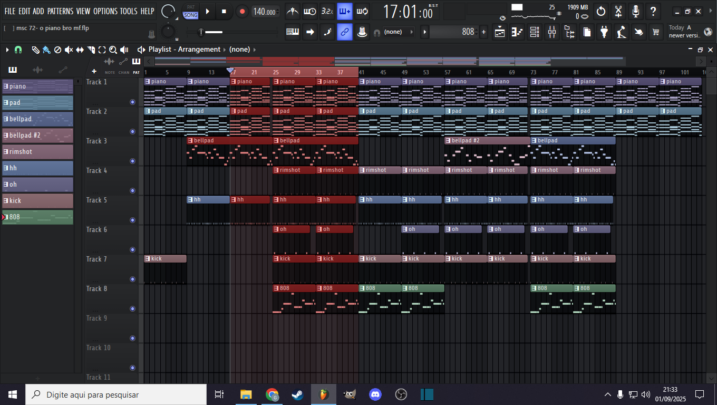Select the piano pattern in picker panel
The image size is (717, 405).
(37, 86)
